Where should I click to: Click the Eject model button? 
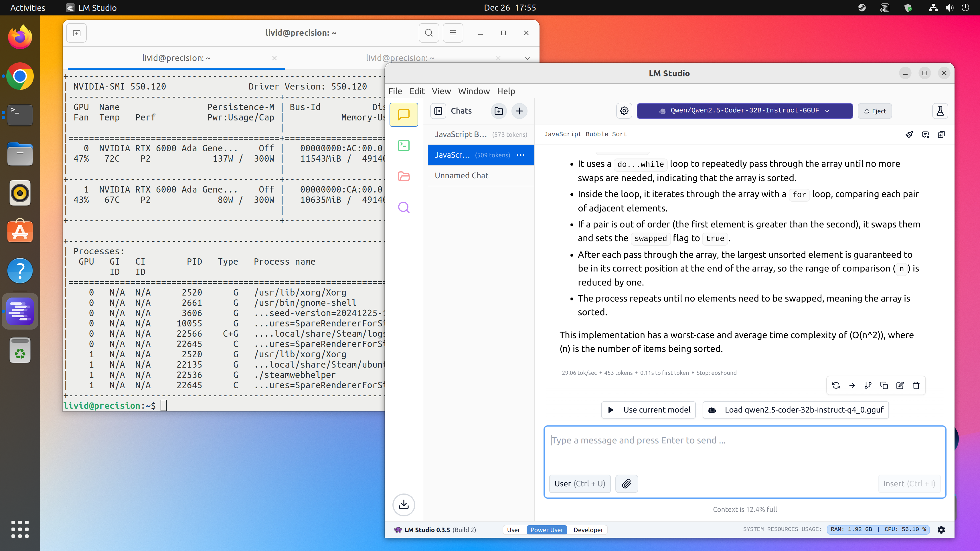(875, 111)
